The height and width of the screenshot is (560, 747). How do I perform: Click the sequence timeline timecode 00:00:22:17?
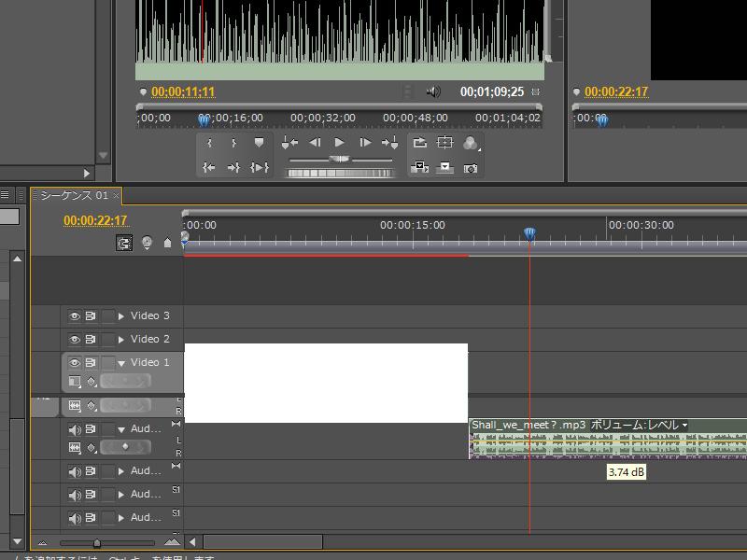coord(95,220)
